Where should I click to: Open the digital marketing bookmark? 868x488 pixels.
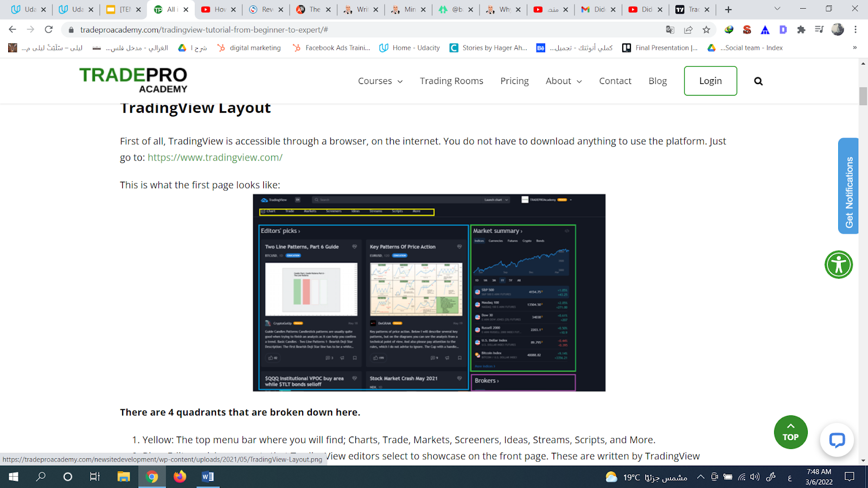249,48
